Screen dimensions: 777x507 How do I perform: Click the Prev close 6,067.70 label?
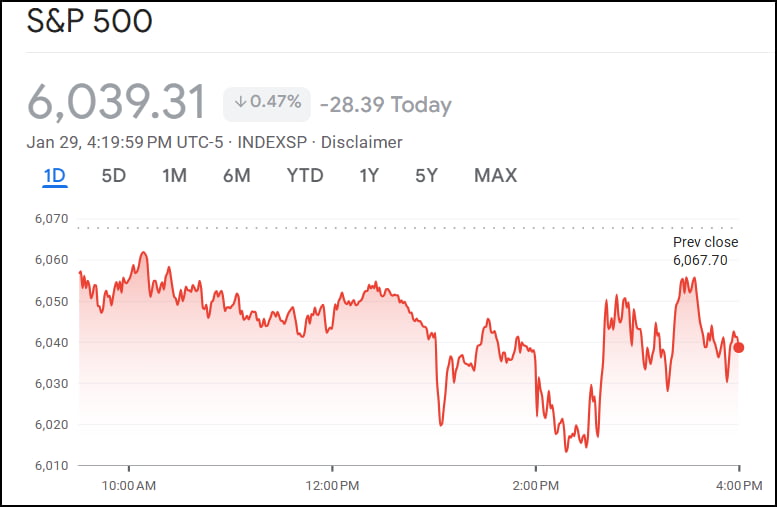pos(705,251)
